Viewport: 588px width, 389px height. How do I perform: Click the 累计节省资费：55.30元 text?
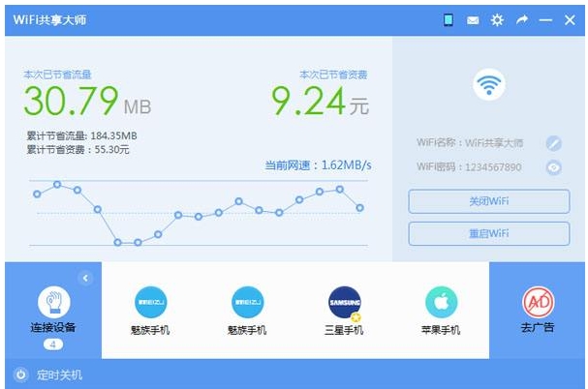point(78,150)
